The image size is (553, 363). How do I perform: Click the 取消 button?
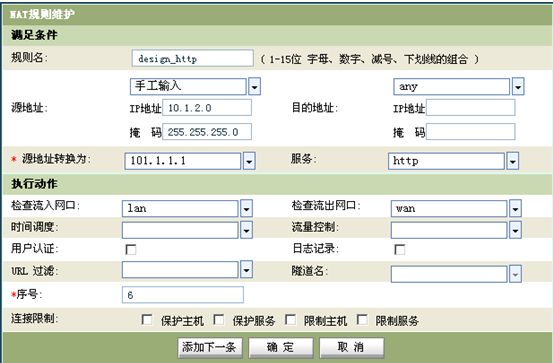[352, 347]
